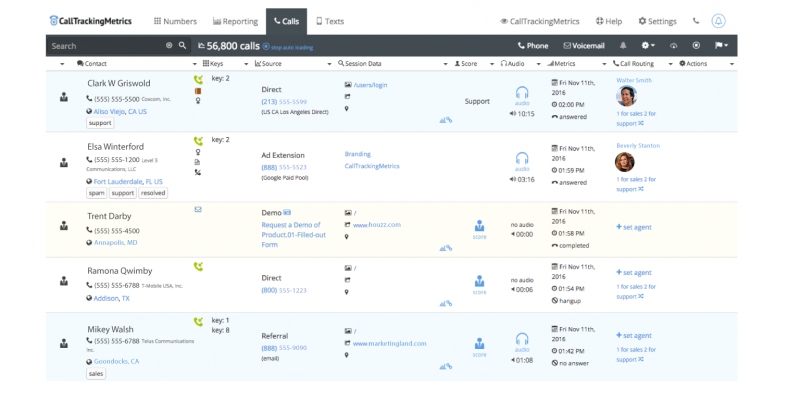Select the Calls tab
This screenshot has width=800, height=400.
[x=286, y=21]
